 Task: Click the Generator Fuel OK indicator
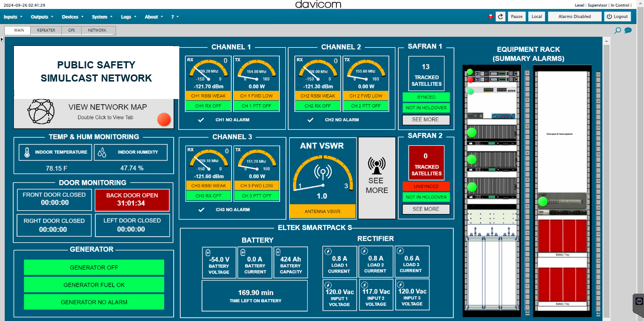[94, 285]
